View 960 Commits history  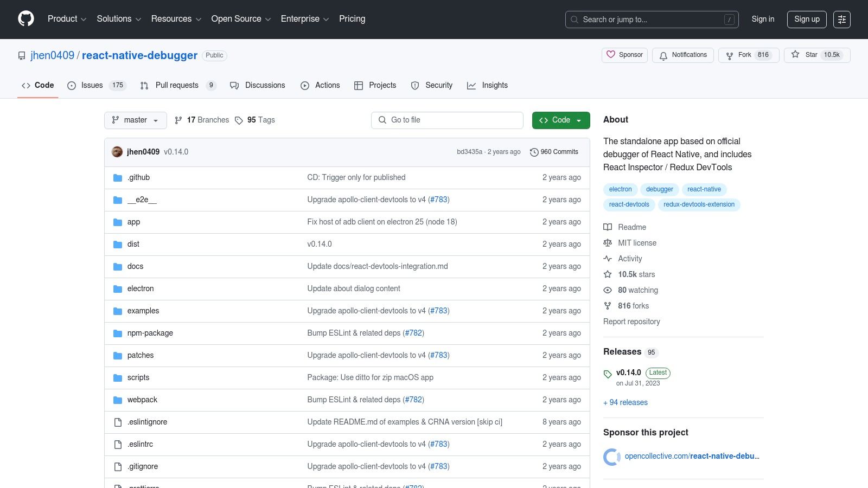click(x=554, y=152)
